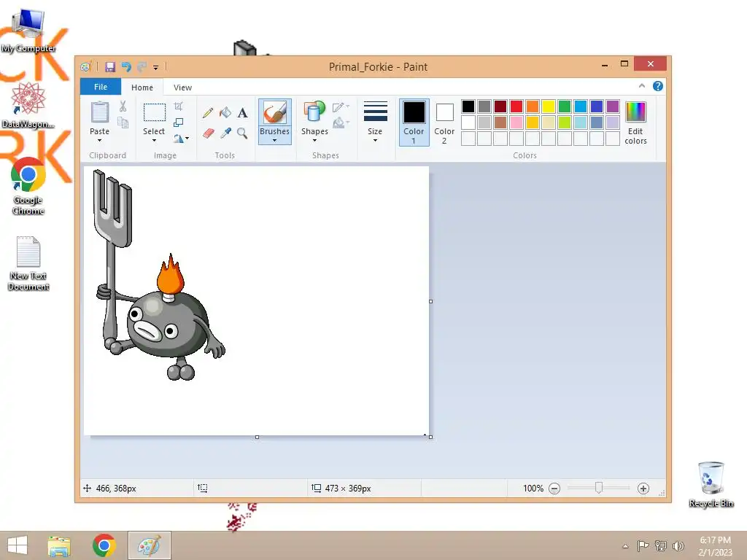Select the Fill with color bucket tool
Screen dimensions: 747x560
click(x=225, y=113)
